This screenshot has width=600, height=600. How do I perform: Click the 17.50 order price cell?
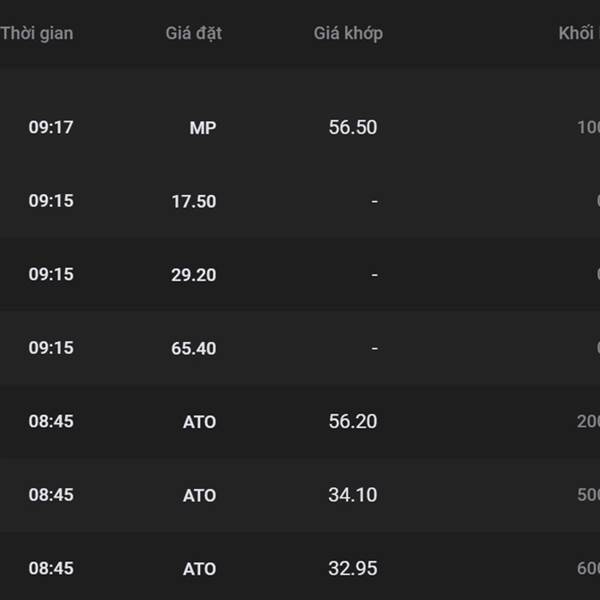pyautogui.click(x=193, y=201)
